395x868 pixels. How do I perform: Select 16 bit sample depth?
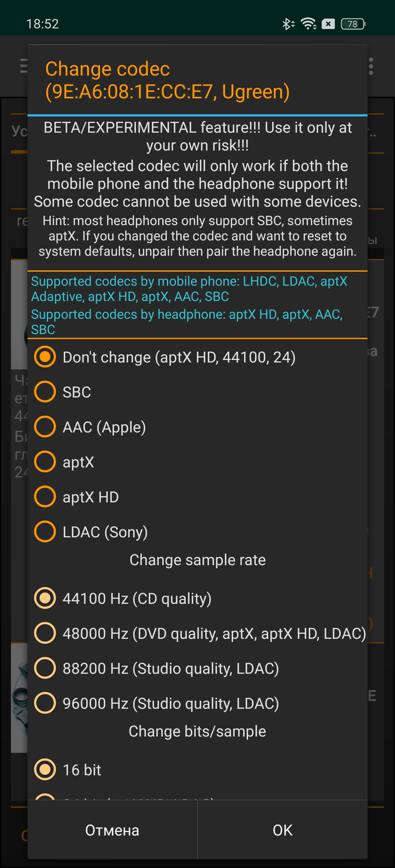click(x=45, y=770)
